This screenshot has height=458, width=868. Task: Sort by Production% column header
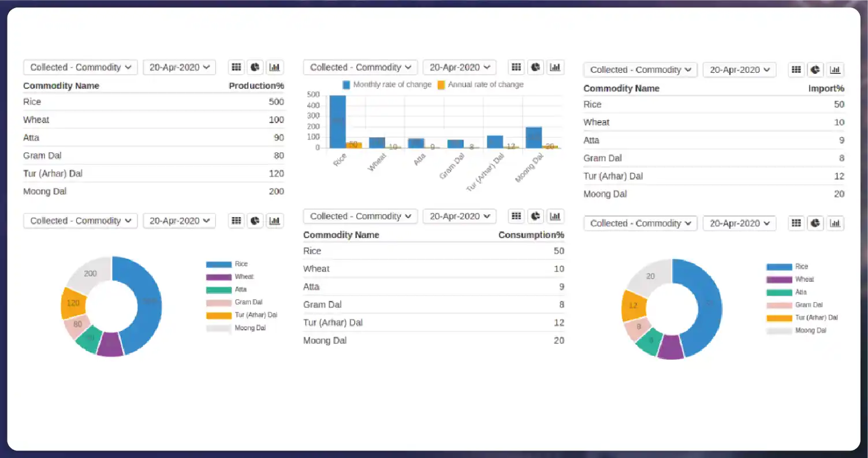tap(256, 85)
